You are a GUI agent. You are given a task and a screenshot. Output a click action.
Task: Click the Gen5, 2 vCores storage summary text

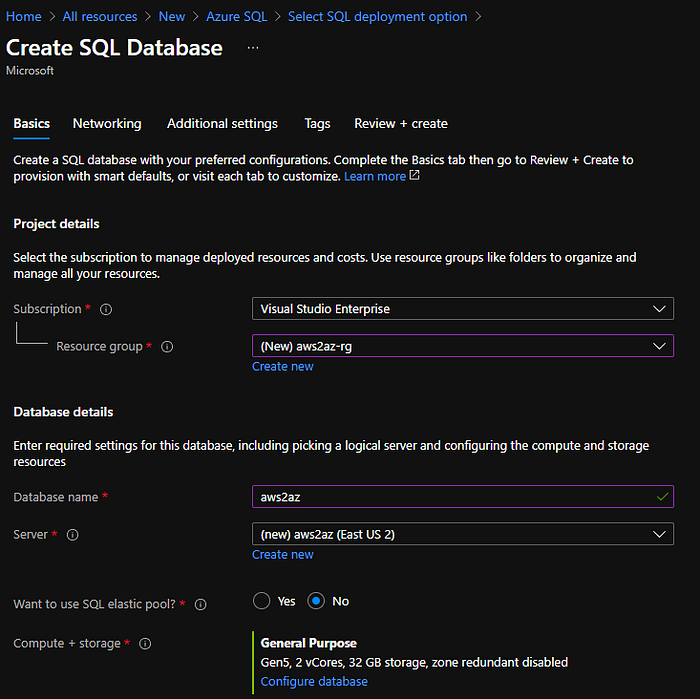click(x=414, y=662)
